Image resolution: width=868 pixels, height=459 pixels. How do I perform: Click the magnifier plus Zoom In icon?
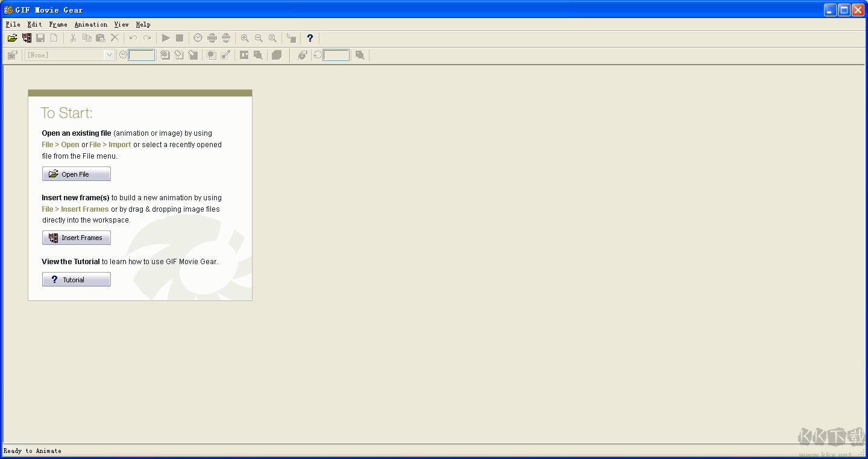point(245,38)
